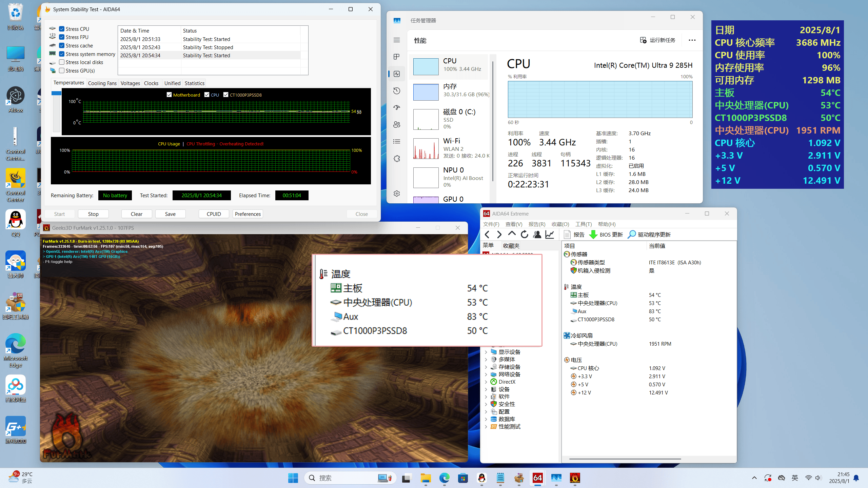Screen dimensions: 868x488
Task: Toggle Stress system memory checkbox
Action: pyautogui.click(x=62, y=54)
